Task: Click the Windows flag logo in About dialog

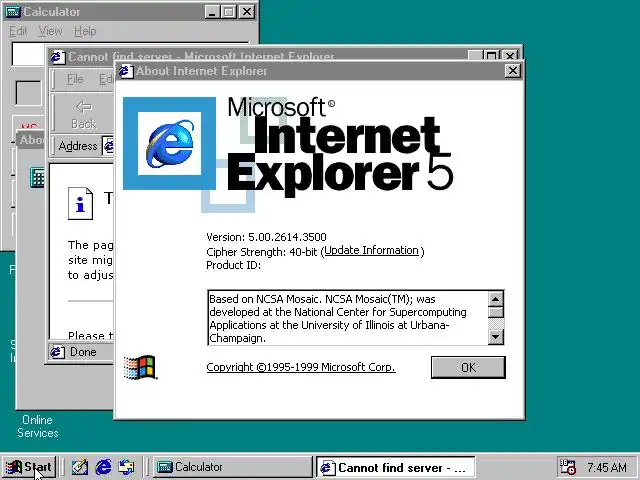Action: click(140, 367)
